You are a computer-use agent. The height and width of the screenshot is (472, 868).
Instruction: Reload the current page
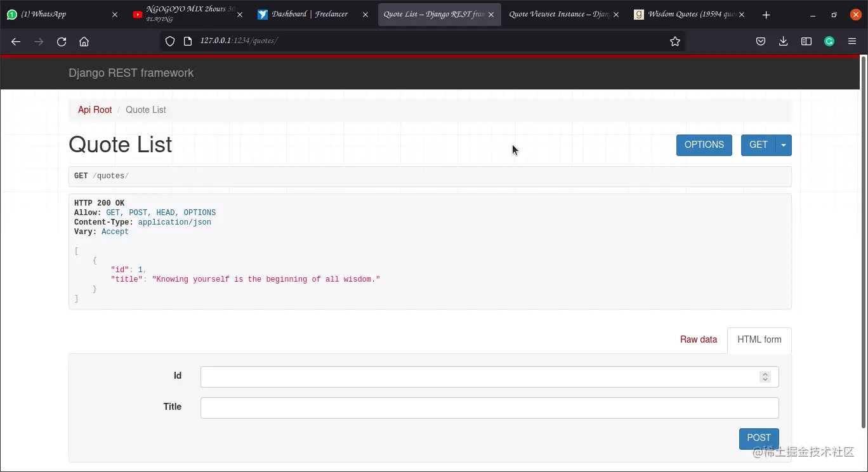pos(61,41)
